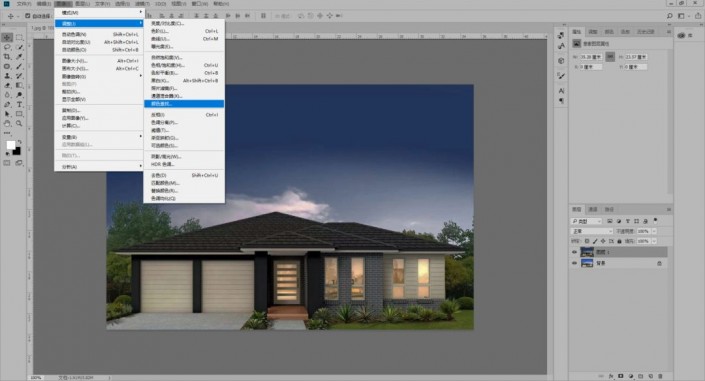The width and height of the screenshot is (705, 381).
Task: Choose the Ctrl+M Curves menu item
Action: point(184,39)
